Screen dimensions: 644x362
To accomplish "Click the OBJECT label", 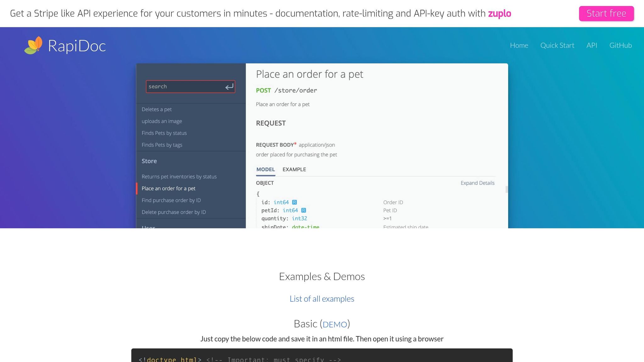I will (x=265, y=183).
